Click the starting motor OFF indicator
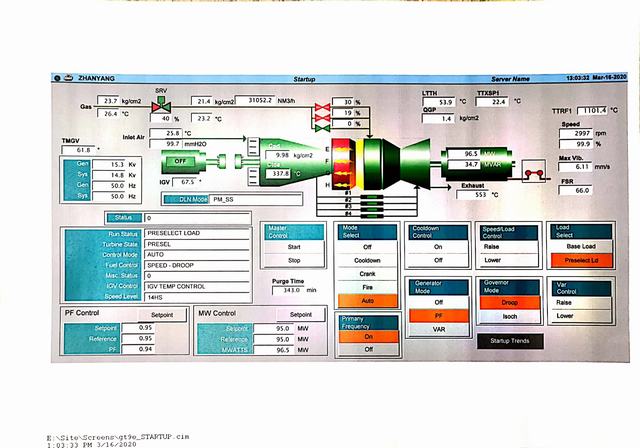The height and width of the screenshot is (448, 640). tap(180, 162)
